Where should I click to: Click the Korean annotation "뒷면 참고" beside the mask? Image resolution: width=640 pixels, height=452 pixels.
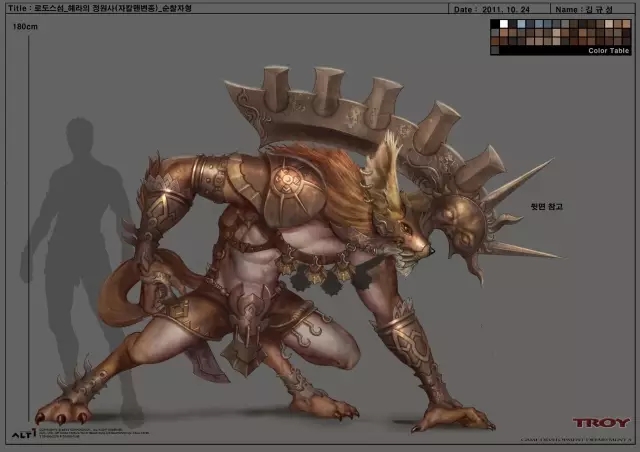click(547, 207)
